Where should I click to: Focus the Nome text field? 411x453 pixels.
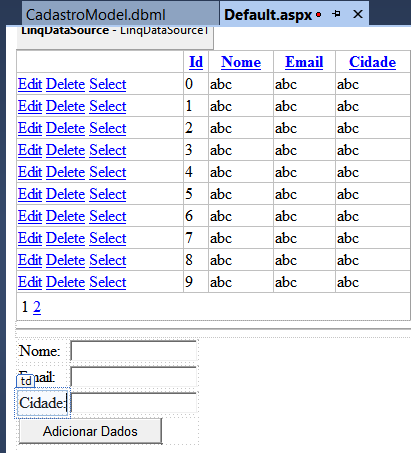(x=133, y=351)
